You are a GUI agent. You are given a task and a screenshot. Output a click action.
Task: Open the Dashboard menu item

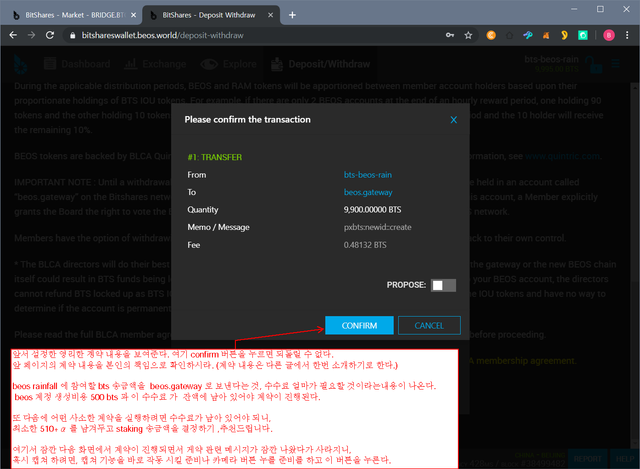pyautogui.click(x=77, y=64)
